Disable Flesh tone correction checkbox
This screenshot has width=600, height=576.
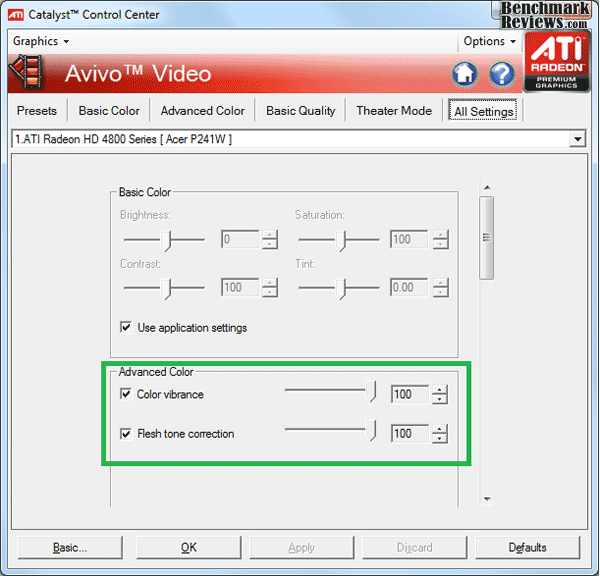(x=126, y=434)
